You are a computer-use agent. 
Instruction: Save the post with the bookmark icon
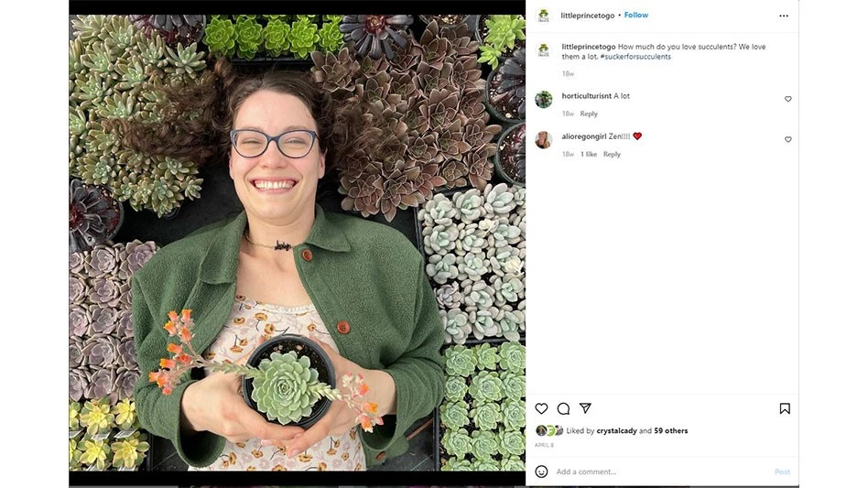pos(785,408)
